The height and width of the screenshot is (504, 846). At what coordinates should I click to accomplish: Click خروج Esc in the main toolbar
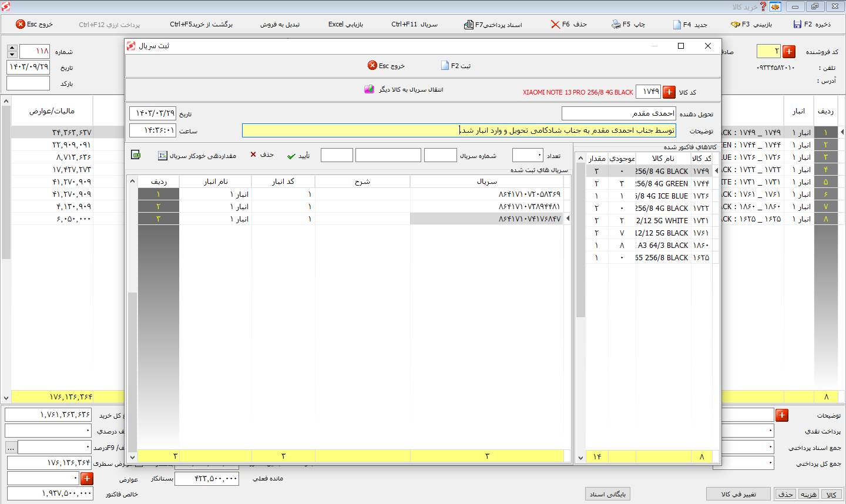pyautogui.click(x=34, y=24)
